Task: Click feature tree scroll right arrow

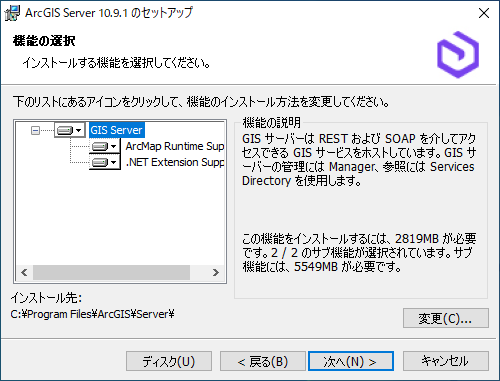Action: (x=216, y=273)
